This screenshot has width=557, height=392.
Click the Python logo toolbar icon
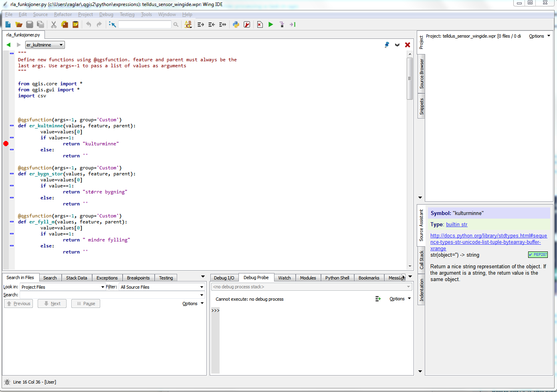point(236,24)
